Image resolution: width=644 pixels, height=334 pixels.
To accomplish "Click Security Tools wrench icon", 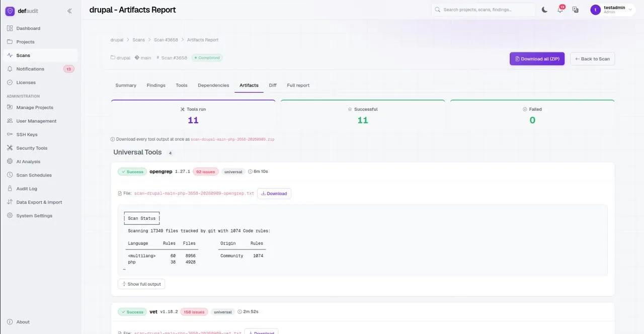I will [10, 148].
